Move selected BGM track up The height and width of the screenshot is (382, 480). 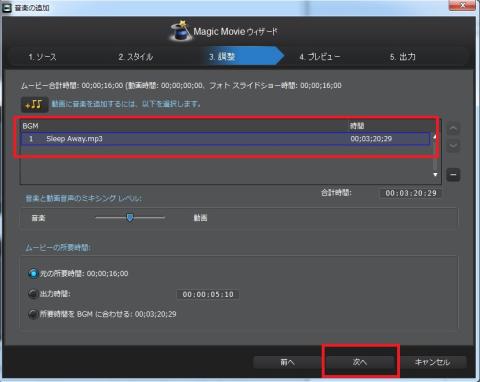click(x=453, y=129)
